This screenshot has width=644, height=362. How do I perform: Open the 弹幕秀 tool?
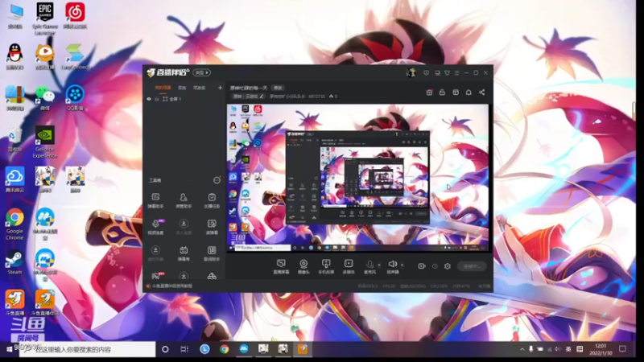coord(184,253)
